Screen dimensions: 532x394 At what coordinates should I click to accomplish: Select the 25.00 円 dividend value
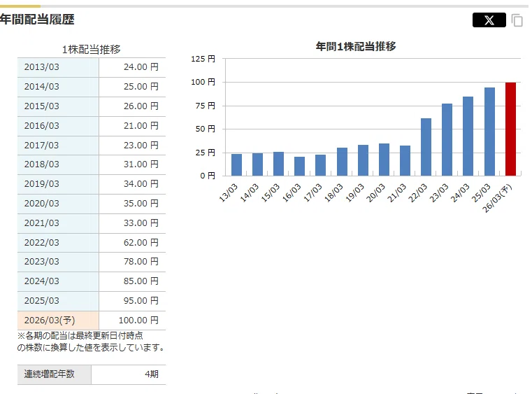(141, 87)
